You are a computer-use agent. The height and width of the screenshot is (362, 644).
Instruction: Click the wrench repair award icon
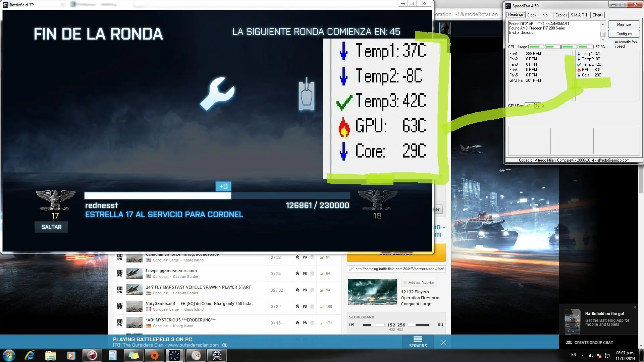[217, 94]
